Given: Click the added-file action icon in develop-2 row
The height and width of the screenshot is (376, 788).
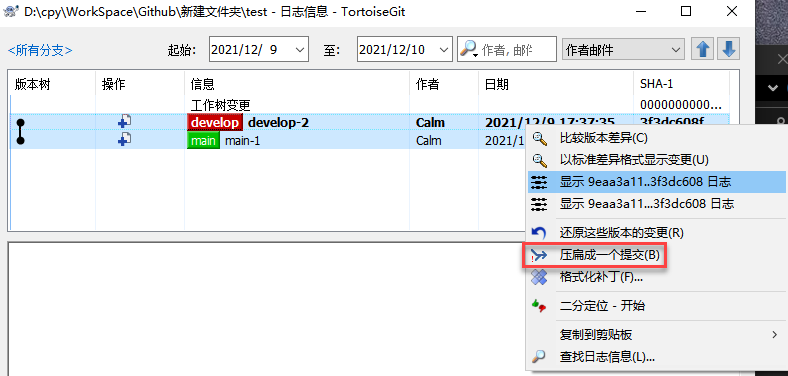Looking at the screenshot, I should pyautogui.click(x=124, y=122).
